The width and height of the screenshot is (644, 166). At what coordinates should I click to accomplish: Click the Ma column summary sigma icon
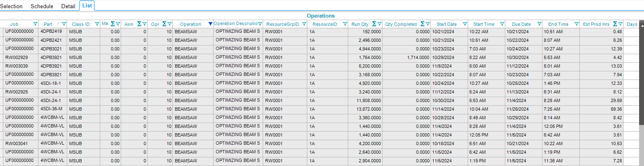click(x=113, y=24)
